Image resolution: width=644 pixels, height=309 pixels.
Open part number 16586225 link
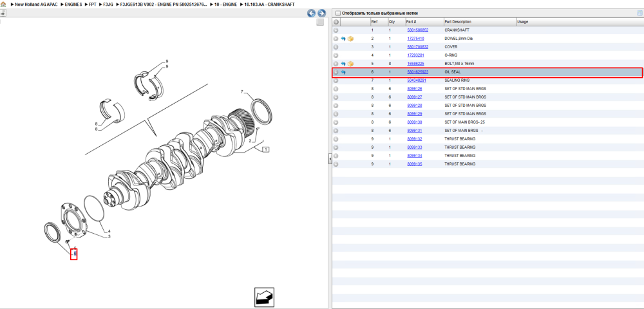(415, 64)
